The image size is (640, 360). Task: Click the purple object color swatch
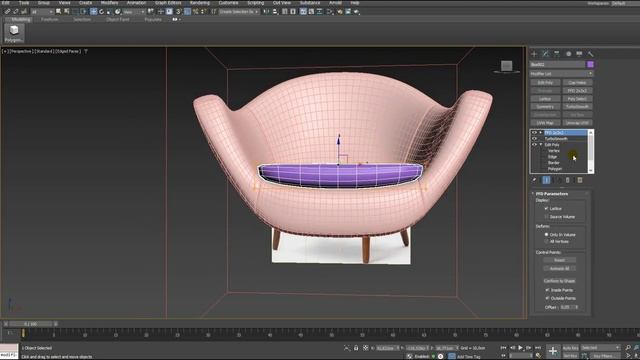point(590,64)
